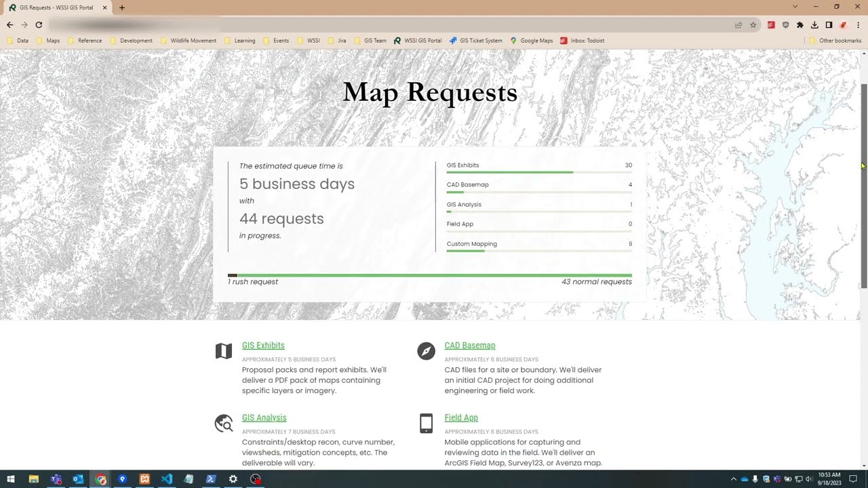The image size is (868, 488).
Task: Close the GIS Requests tab
Action: (104, 7)
